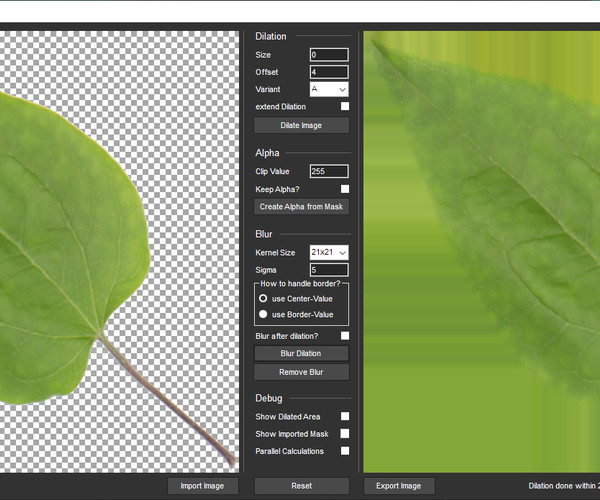The height and width of the screenshot is (500, 600).
Task: Click the Remove Blur button
Action: [x=301, y=372]
